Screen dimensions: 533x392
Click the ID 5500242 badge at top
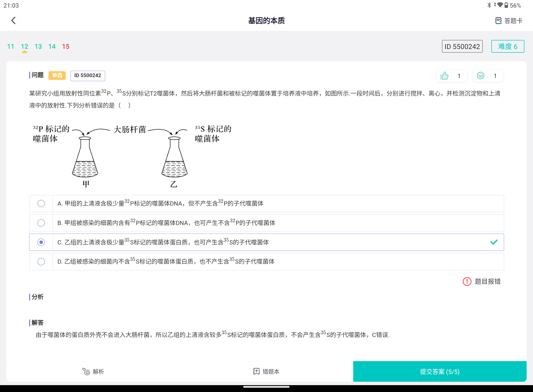click(x=462, y=46)
